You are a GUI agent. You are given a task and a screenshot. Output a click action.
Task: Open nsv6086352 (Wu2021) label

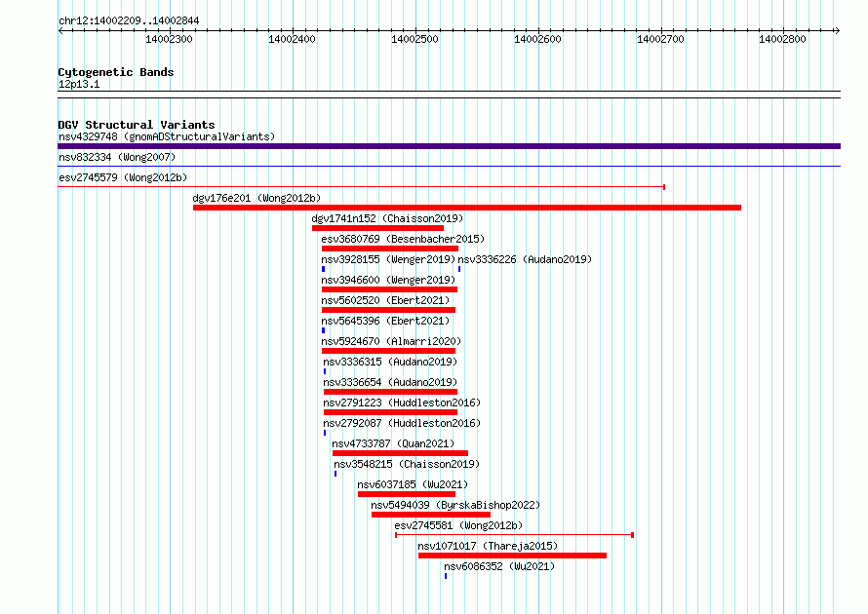click(x=499, y=566)
